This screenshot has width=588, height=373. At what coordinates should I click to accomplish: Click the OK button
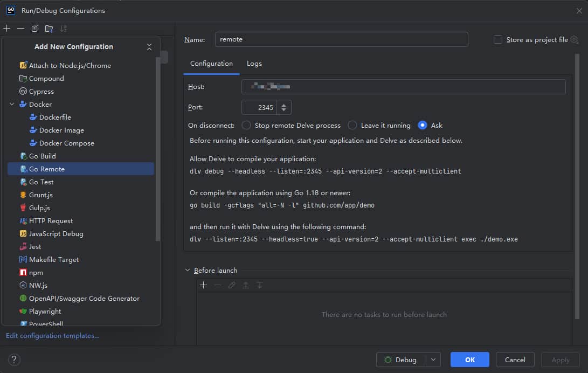[x=469, y=360]
